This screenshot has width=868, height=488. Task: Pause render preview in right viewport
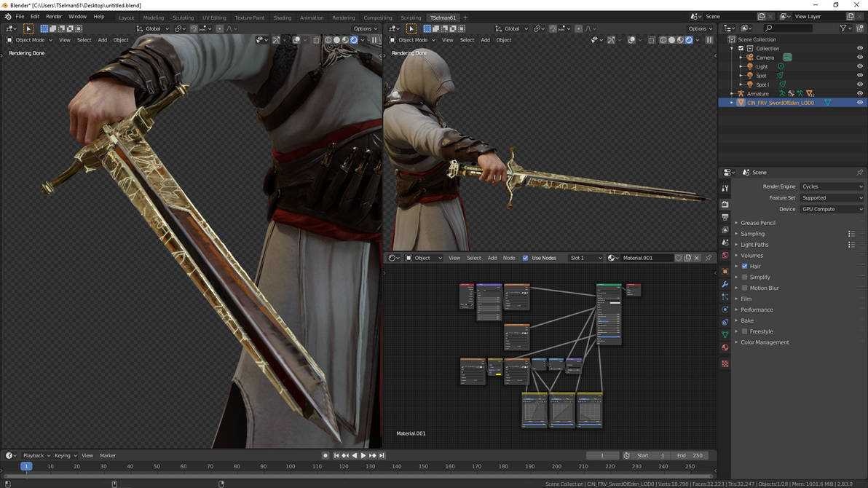709,40
